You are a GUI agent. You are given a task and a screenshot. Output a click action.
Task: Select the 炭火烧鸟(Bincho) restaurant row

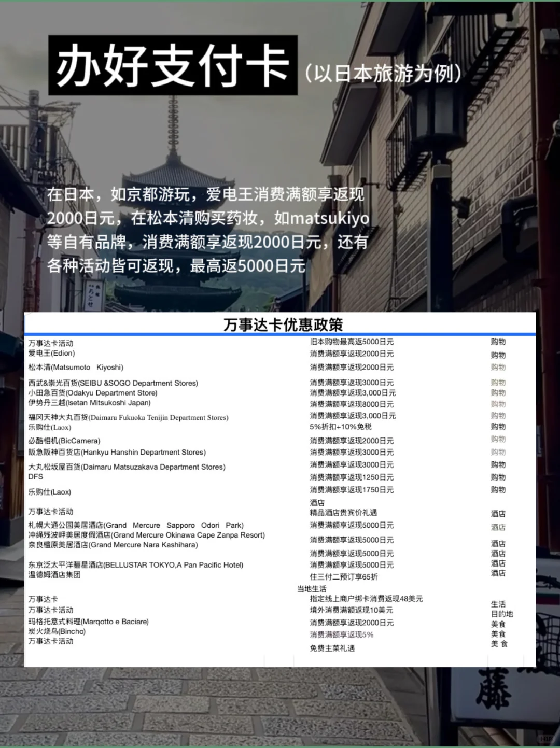[x=57, y=631]
